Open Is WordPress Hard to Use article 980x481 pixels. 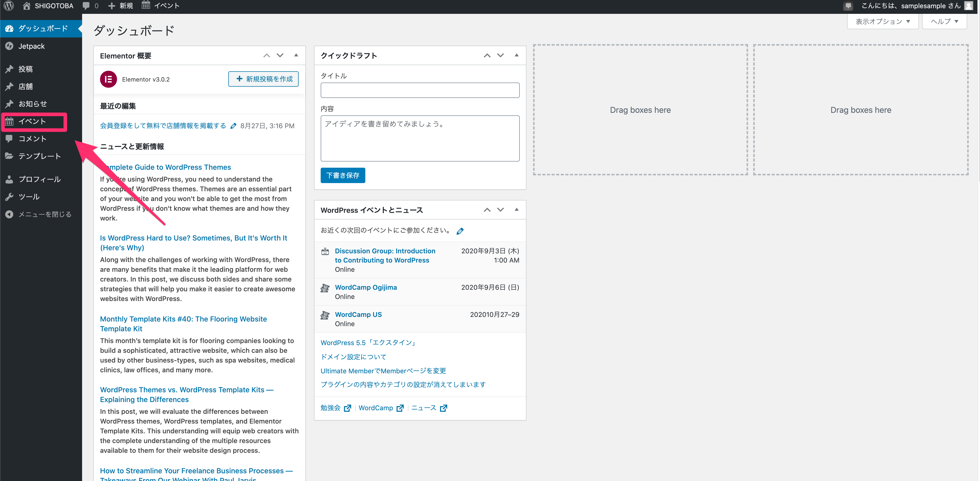[x=193, y=243]
